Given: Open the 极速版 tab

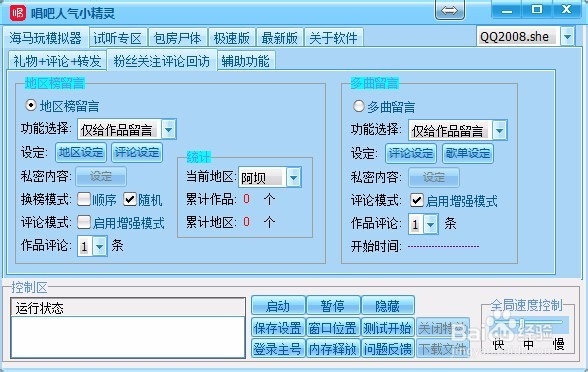Looking at the screenshot, I should pos(232,38).
